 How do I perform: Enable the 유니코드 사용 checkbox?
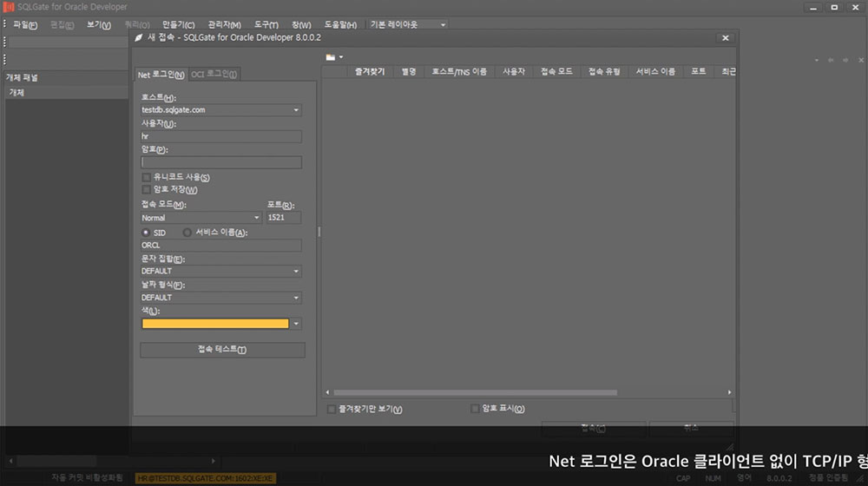coord(146,177)
